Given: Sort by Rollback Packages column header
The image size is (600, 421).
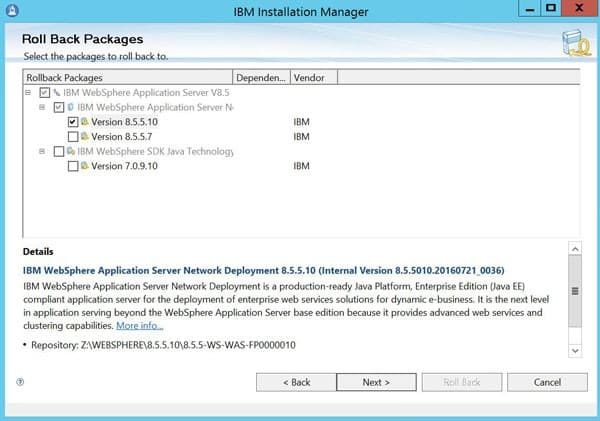Looking at the screenshot, I should pos(128,77).
